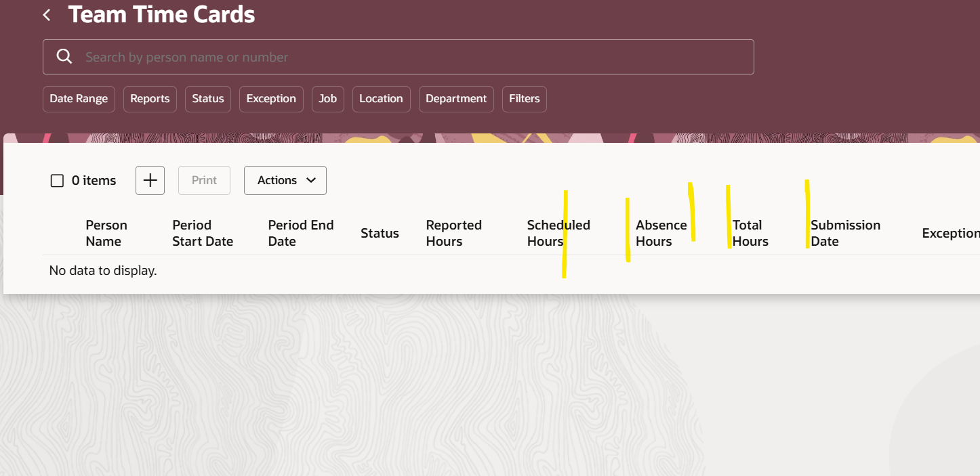Focus the person name search field

(399, 57)
